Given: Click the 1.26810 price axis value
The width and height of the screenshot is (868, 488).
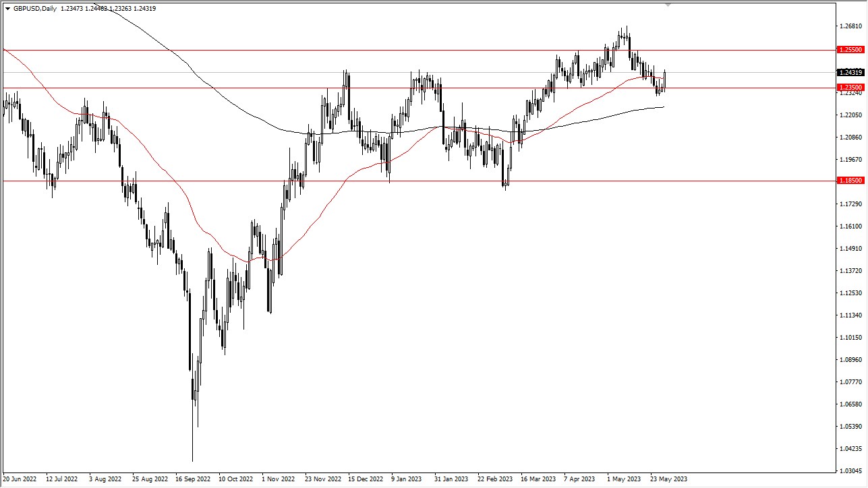Looking at the screenshot, I should tap(851, 26).
